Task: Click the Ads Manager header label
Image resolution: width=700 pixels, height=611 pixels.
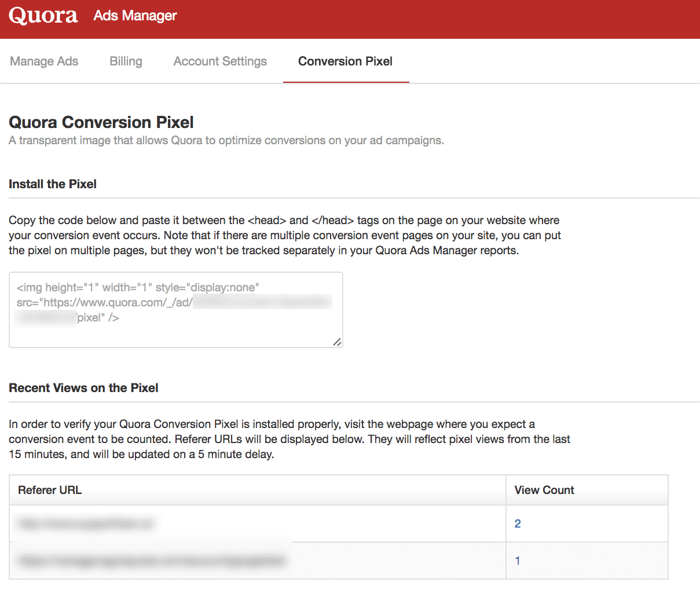Action: (134, 16)
